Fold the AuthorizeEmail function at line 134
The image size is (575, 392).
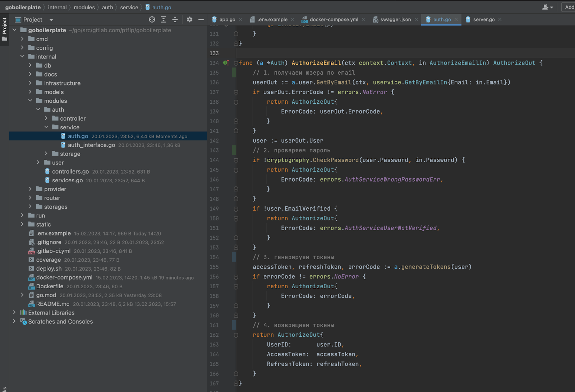tap(236, 63)
